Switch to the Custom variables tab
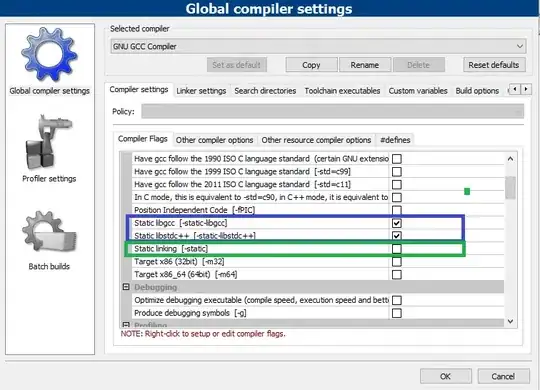Screen dimensions: 540x390 click(x=418, y=91)
